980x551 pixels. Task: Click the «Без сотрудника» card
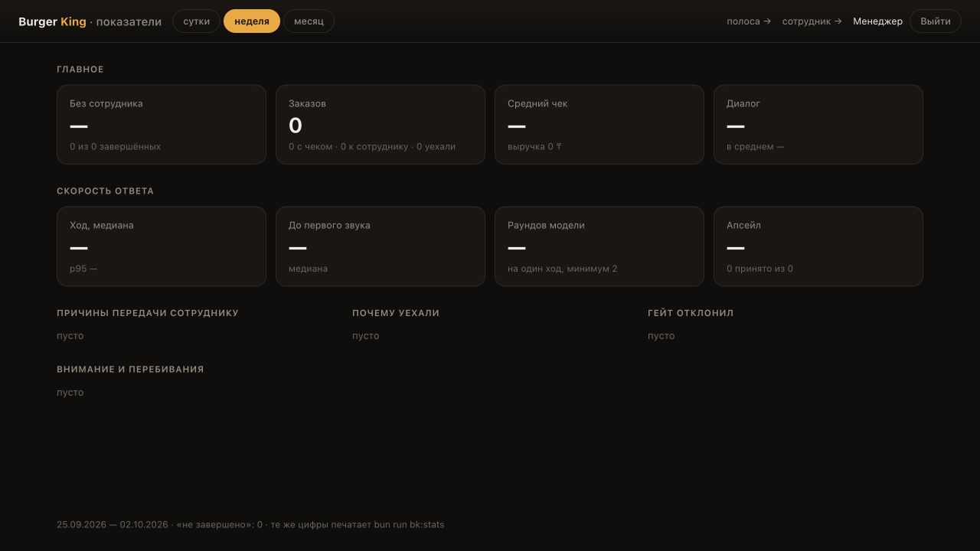point(162,125)
